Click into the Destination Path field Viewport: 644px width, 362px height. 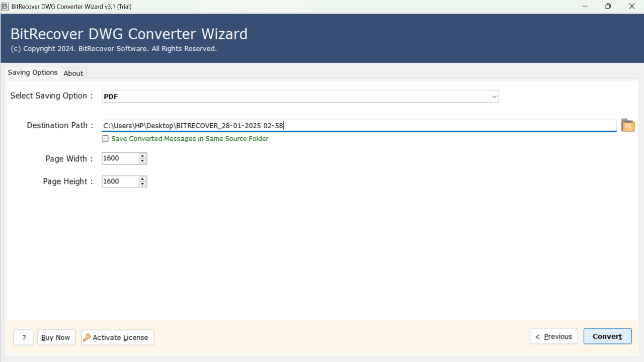(359, 126)
